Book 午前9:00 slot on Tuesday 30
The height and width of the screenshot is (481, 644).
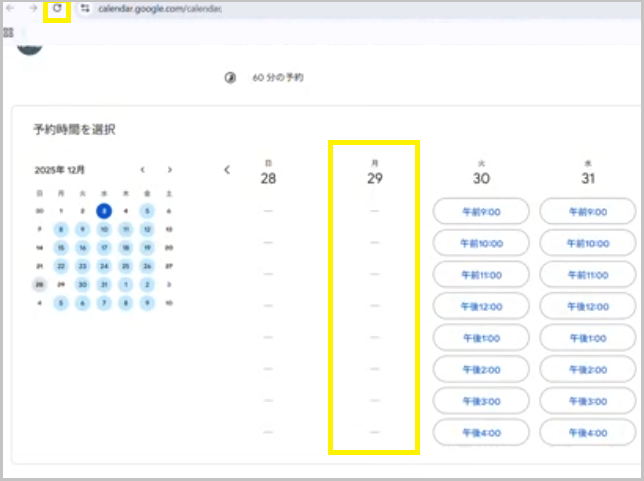(481, 212)
